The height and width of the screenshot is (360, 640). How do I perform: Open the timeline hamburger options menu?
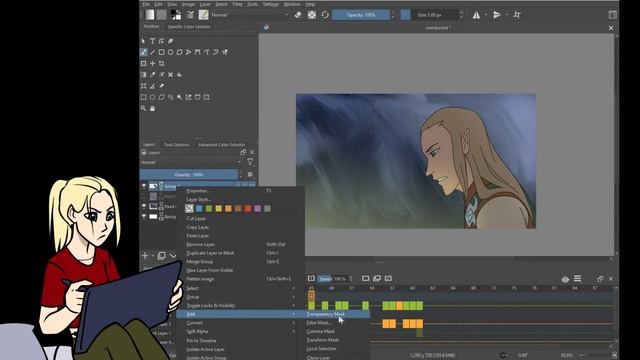578,278
